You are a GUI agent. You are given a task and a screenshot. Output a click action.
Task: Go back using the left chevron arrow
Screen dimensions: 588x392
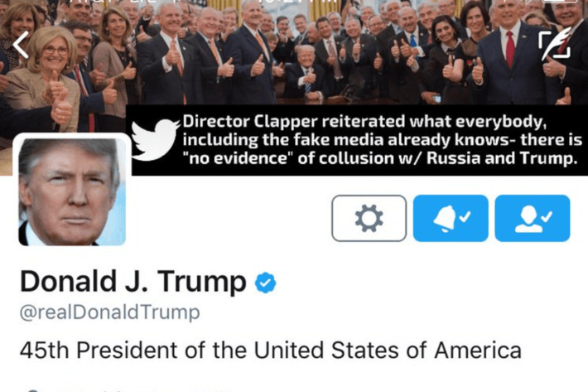(x=20, y=45)
